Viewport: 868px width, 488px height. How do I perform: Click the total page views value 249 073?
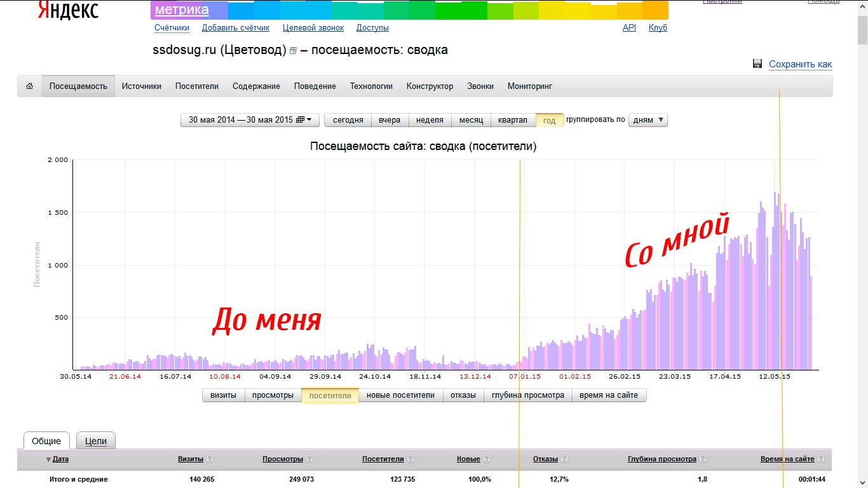pyautogui.click(x=301, y=479)
